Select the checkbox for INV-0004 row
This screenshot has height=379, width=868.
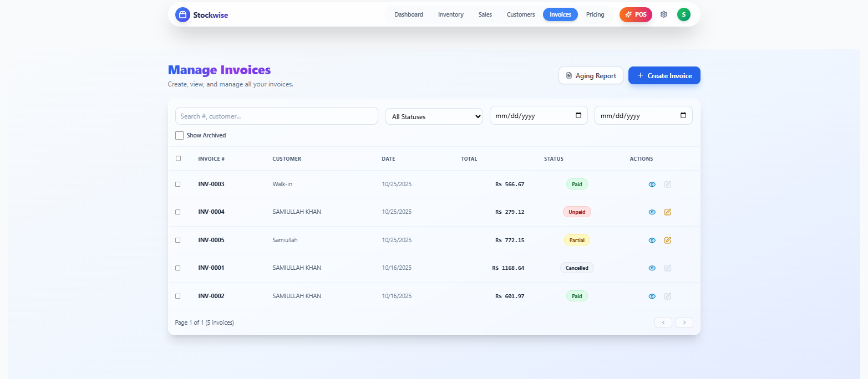click(178, 212)
